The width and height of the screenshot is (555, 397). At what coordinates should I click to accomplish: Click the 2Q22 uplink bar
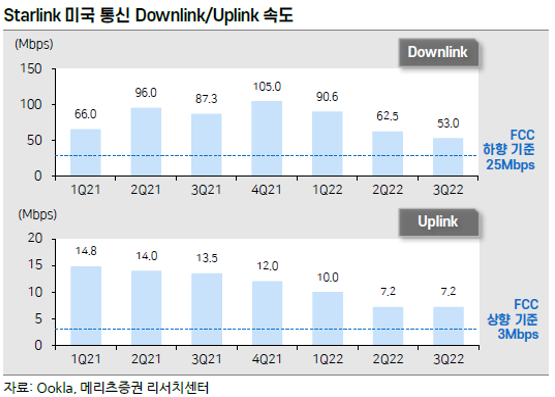388,326
